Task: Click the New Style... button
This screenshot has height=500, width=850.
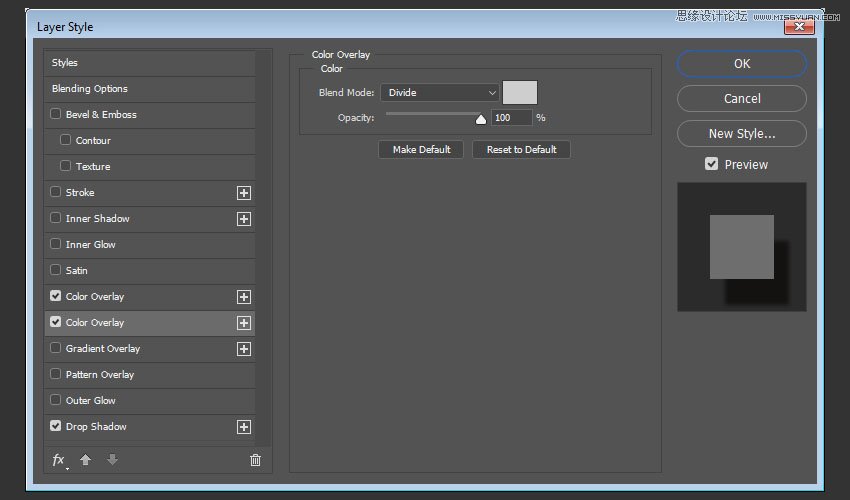Action: [x=741, y=134]
